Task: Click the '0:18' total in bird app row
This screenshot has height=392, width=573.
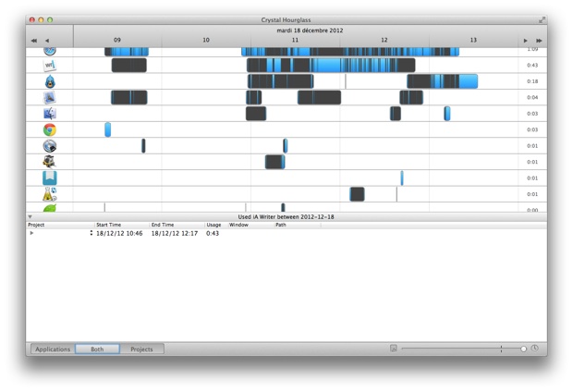Action: tap(532, 81)
